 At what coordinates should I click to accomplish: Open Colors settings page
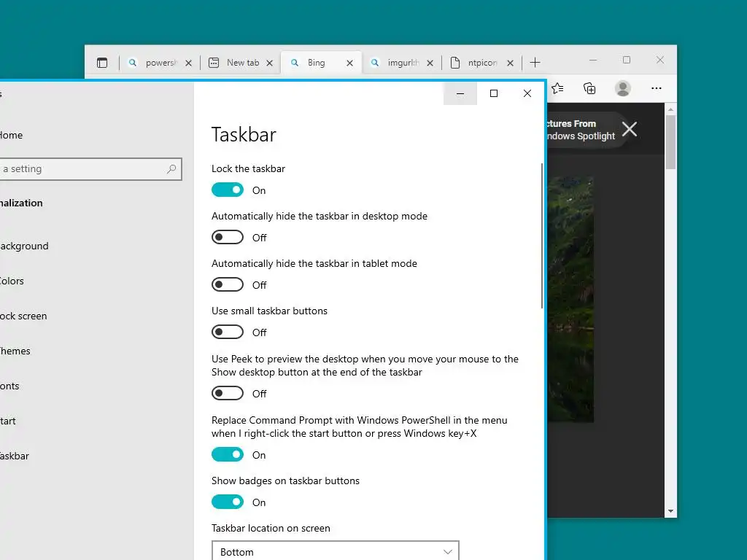pos(12,281)
